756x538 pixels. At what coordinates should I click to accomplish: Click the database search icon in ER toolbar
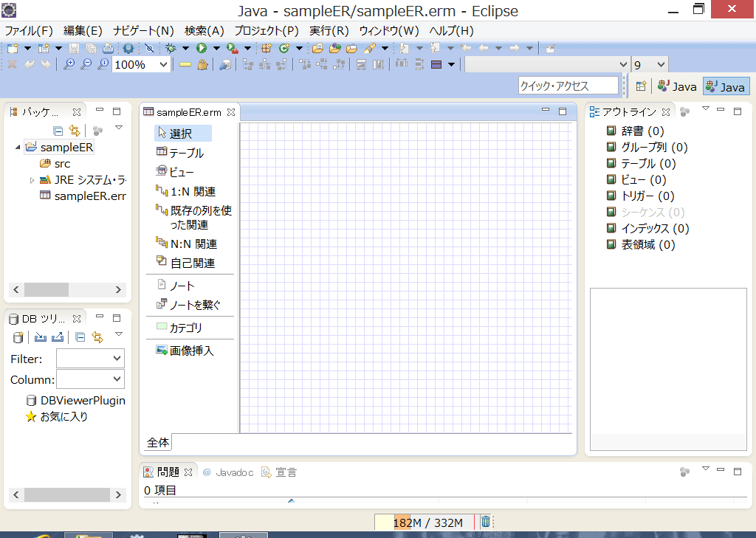click(x=224, y=64)
